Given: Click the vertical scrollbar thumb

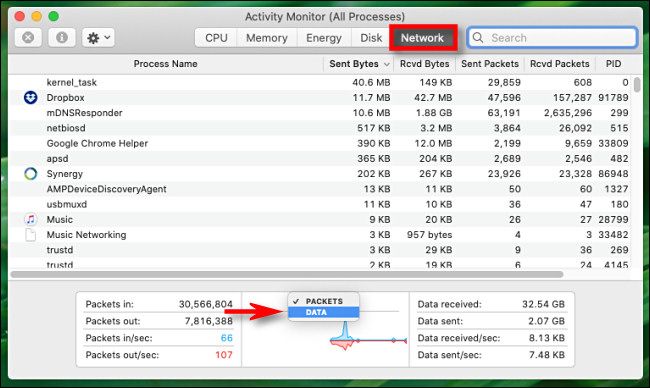Looking at the screenshot, I should point(637,85).
